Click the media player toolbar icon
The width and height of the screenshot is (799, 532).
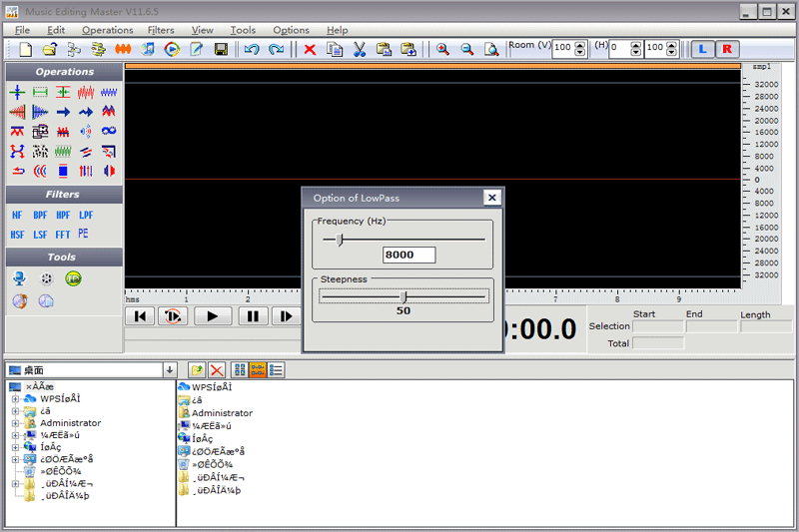pyautogui.click(x=172, y=49)
